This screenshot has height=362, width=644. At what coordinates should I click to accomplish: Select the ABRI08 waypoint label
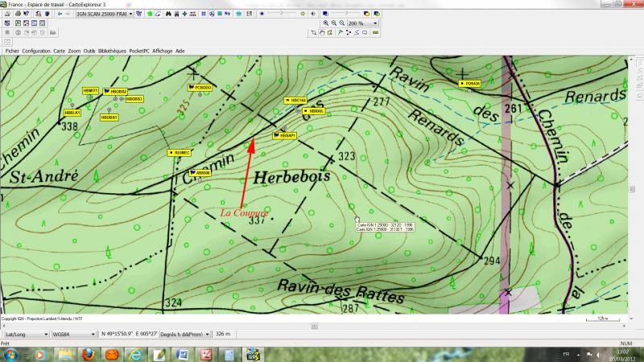click(x=200, y=173)
